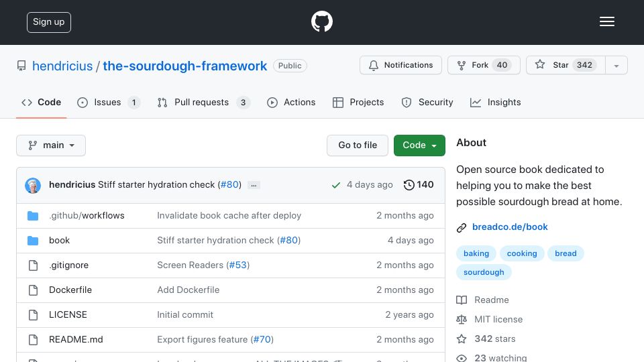Select the cooking topic tag
This screenshot has height=362, width=644.
tap(522, 253)
